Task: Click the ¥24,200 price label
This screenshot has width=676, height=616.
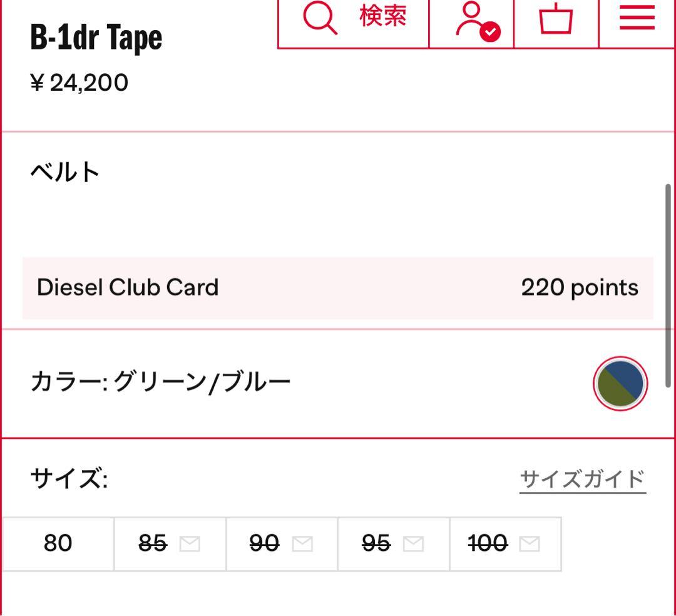Action: point(78,81)
